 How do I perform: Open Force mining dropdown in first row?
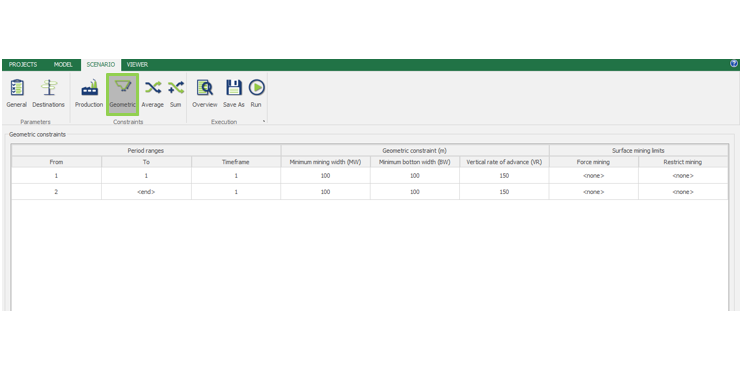[x=593, y=176]
